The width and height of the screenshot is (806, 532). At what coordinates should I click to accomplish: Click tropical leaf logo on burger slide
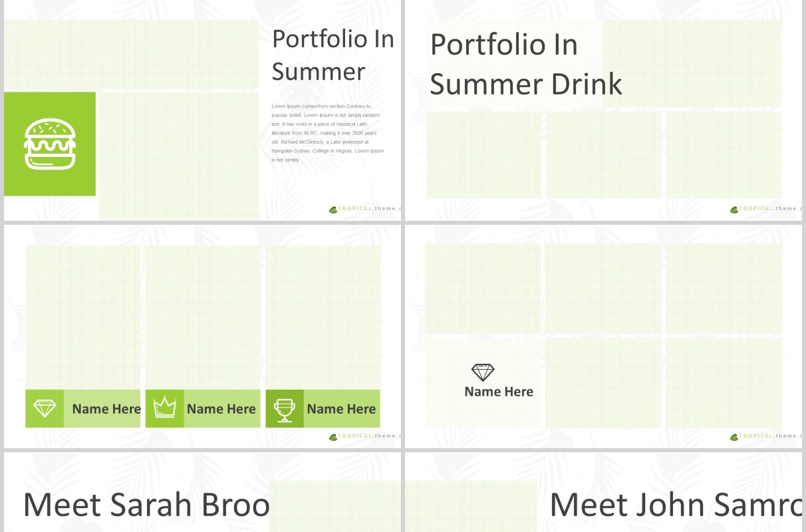coord(333,209)
